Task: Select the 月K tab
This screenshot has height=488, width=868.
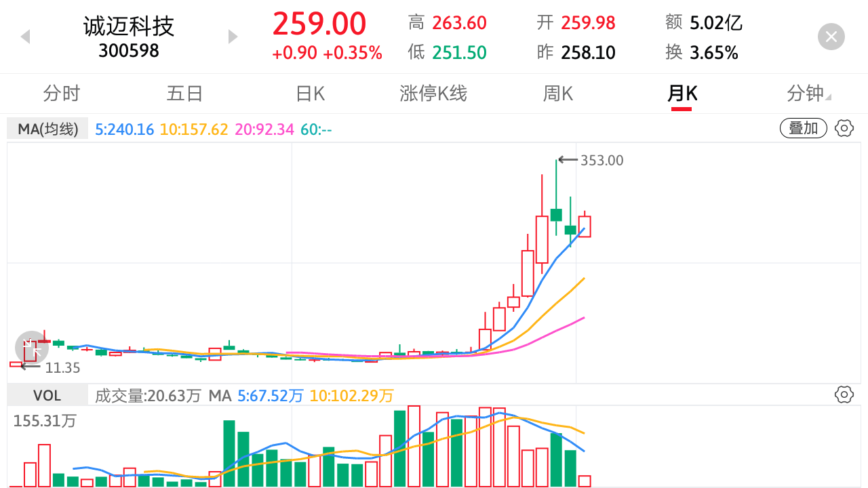Action: pyautogui.click(x=682, y=94)
